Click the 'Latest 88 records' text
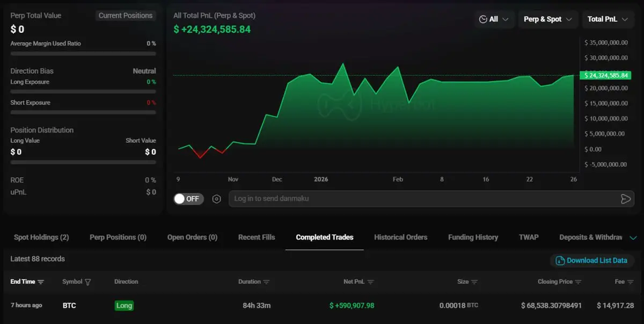Viewport: 644px width, 324px height. (x=38, y=259)
